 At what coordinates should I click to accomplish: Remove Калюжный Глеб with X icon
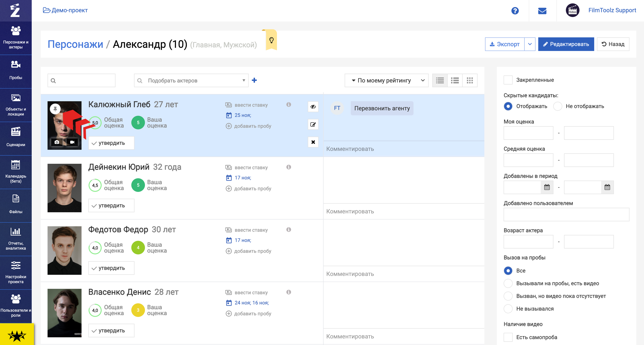click(313, 142)
